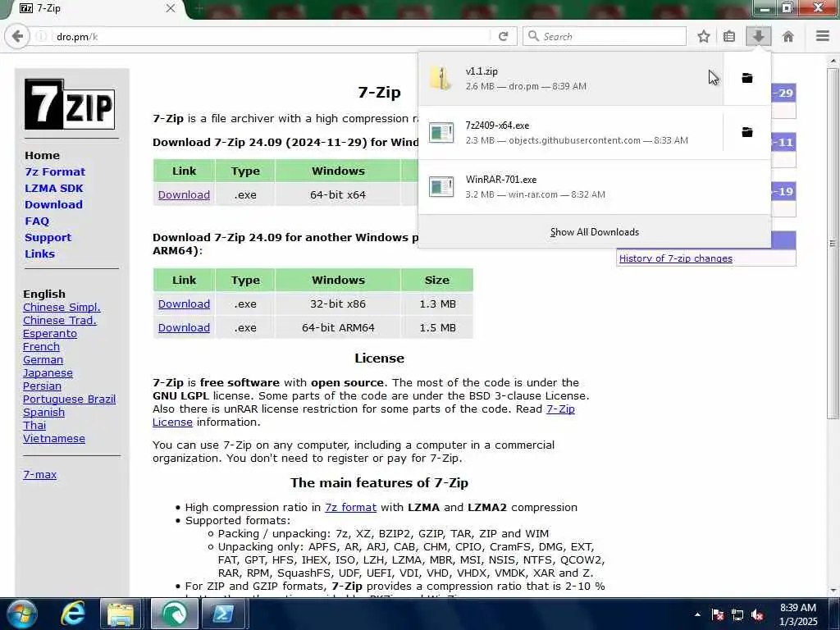Go to Home in the sidebar
The width and height of the screenshot is (840, 630).
43,155
